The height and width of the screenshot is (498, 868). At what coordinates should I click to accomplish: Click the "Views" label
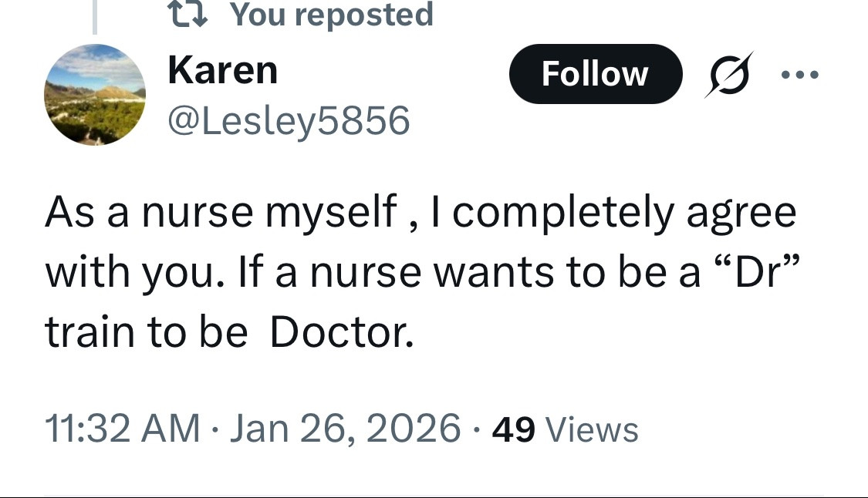pyautogui.click(x=592, y=429)
